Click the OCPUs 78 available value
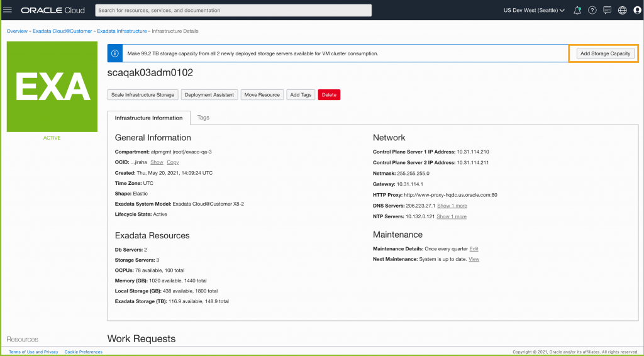Viewport: 644px width, 356px height. 147,270
